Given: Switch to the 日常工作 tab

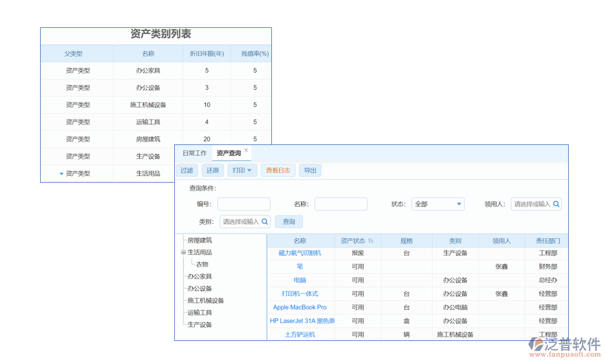Looking at the screenshot, I should 195,153.
